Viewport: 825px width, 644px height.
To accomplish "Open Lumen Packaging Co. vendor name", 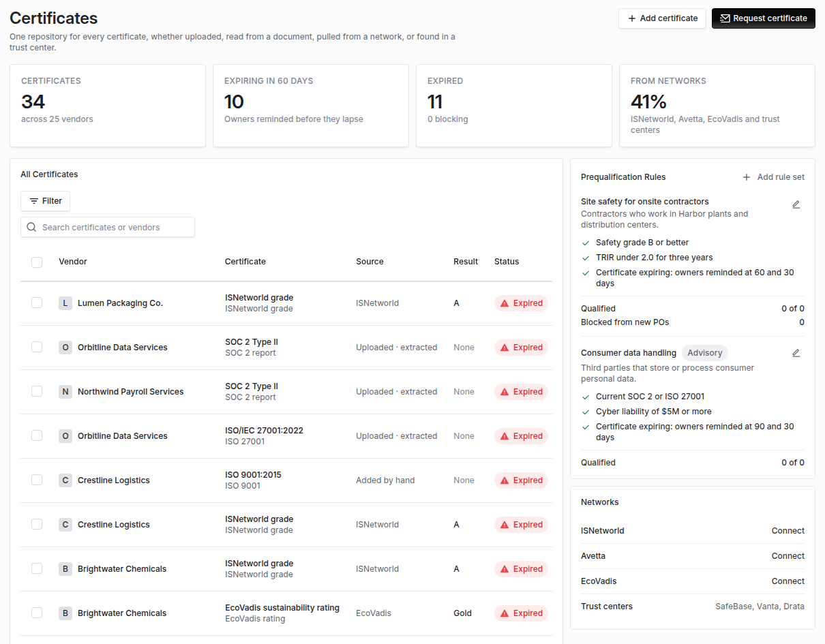I will (120, 303).
